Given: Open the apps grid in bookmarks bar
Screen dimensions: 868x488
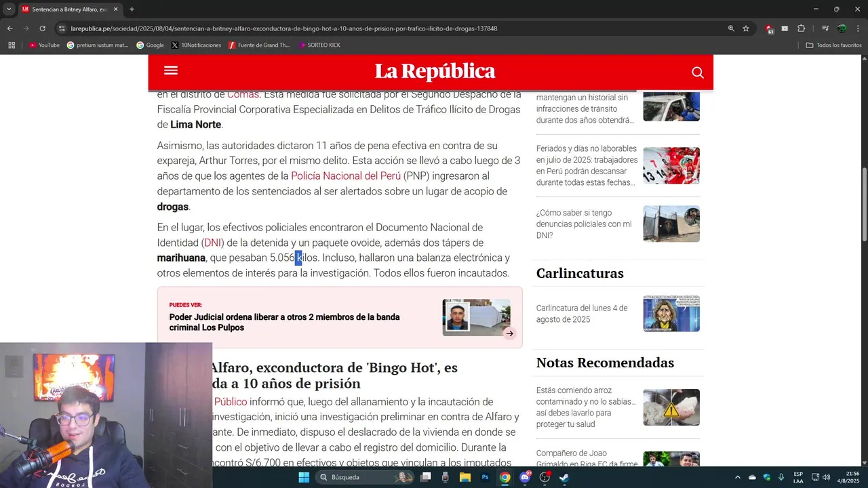Looking at the screenshot, I should click(x=12, y=45).
